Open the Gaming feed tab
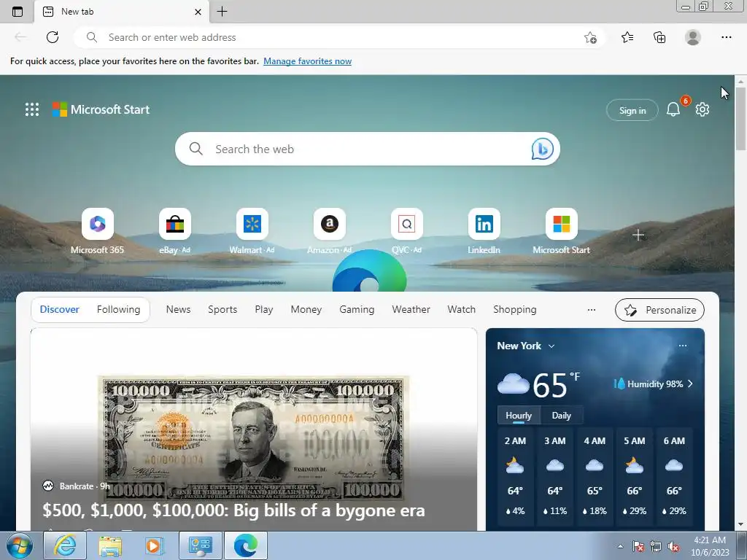The height and width of the screenshot is (560, 747). (x=357, y=309)
